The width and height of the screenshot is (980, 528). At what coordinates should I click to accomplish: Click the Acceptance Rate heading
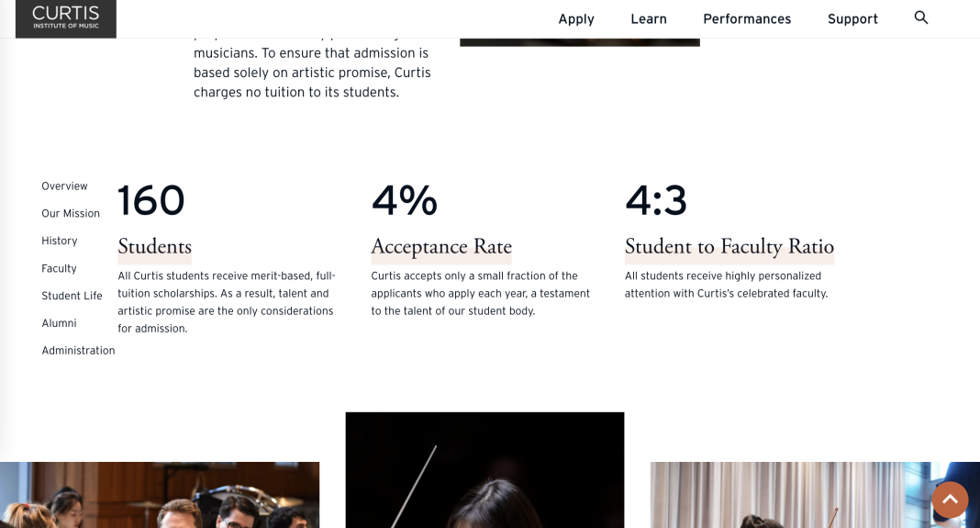pyautogui.click(x=441, y=246)
